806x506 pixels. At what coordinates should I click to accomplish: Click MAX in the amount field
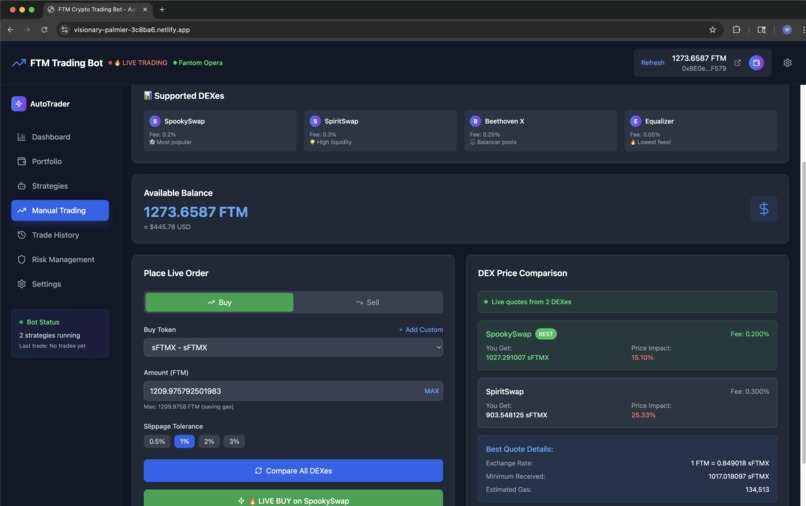[x=432, y=391]
